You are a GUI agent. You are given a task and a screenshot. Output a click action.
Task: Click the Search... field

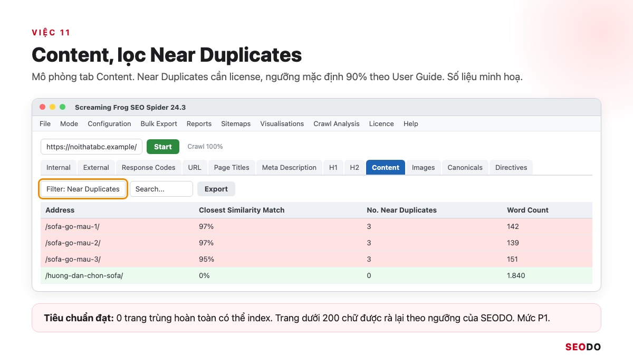click(161, 189)
